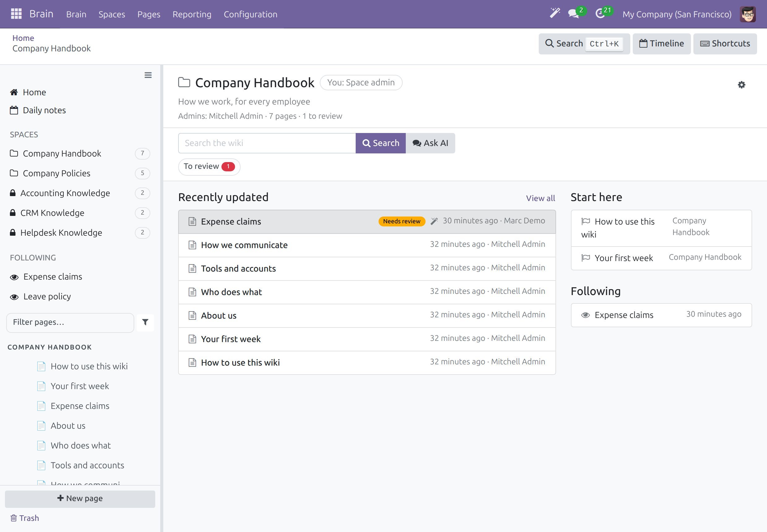767x532 pixels.
Task: Open the Brain menu item
Action: (x=76, y=14)
